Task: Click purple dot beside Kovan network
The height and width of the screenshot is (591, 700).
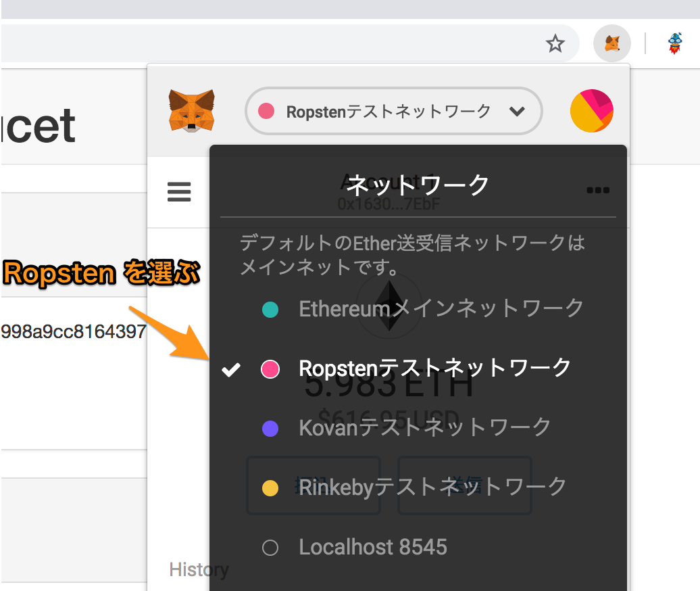Action: tap(270, 429)
